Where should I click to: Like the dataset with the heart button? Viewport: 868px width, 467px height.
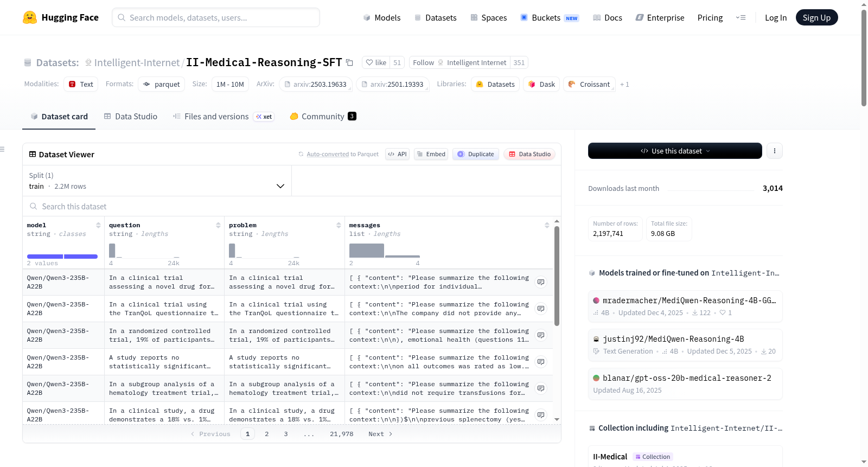coord(376,62)
